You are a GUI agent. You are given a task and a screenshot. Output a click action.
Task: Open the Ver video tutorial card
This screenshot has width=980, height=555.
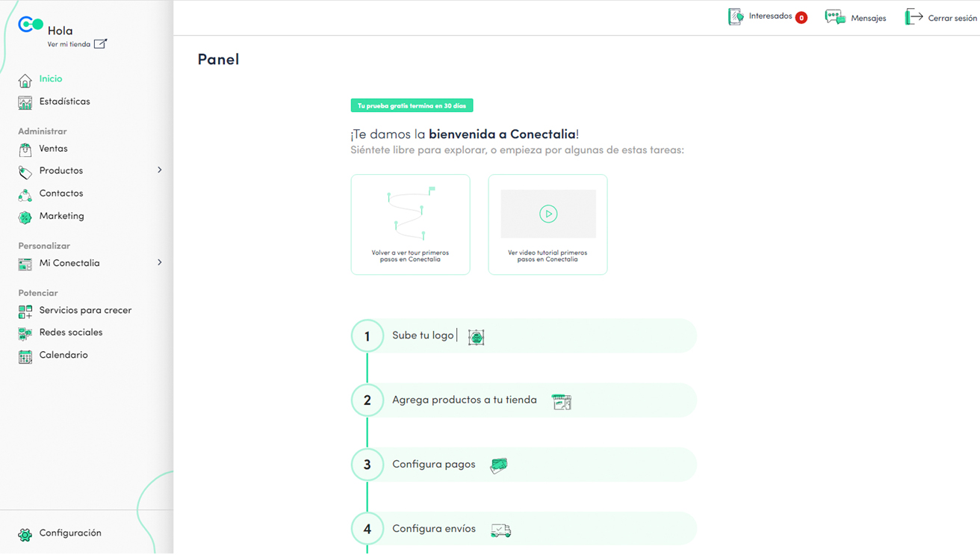[548, 225]
